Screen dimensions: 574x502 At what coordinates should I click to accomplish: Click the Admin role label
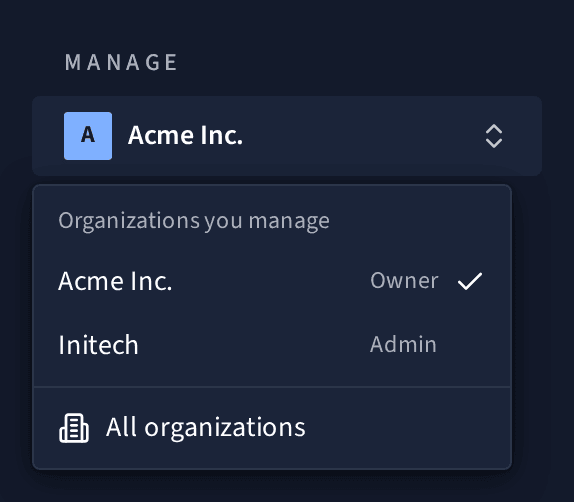403,345
